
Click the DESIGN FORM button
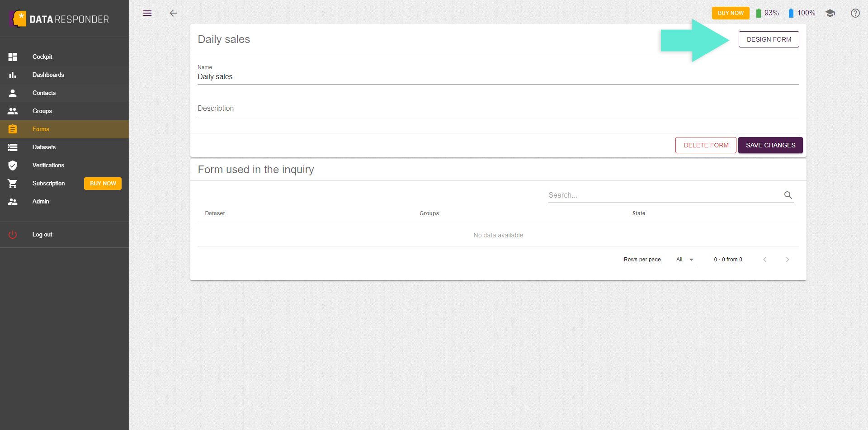[769, 39]
